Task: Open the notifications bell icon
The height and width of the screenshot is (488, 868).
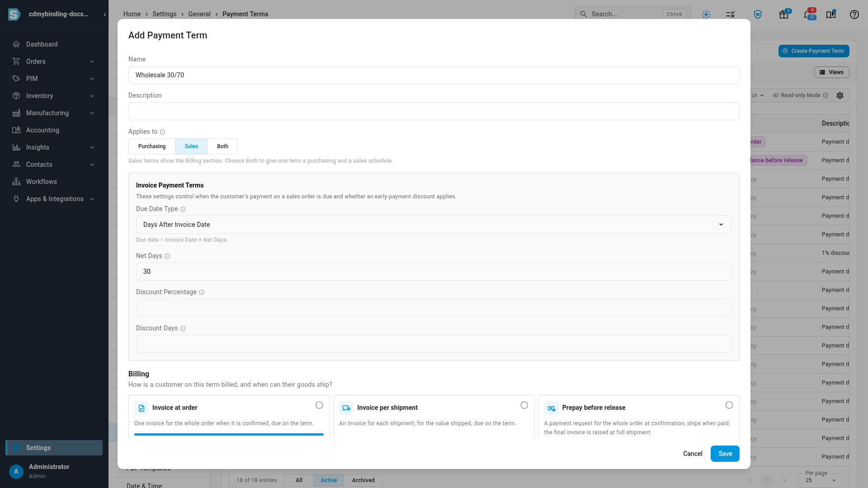Action: [807, 14]
